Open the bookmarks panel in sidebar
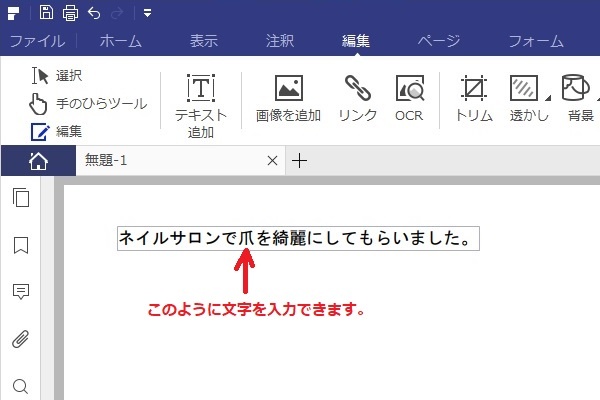Image resolution: width=600 pixels, height=400 pixels. [x=20, y=245]
